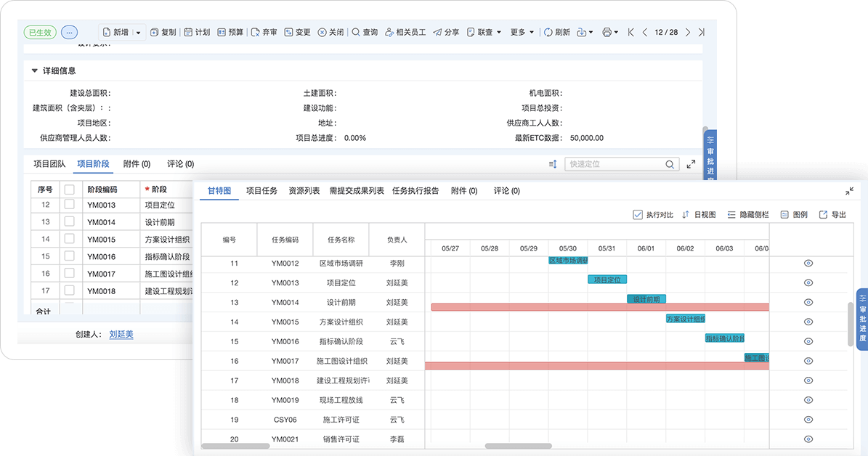Expand the 更多 dropdown menu
868x456 pixels.
[522, 32]
